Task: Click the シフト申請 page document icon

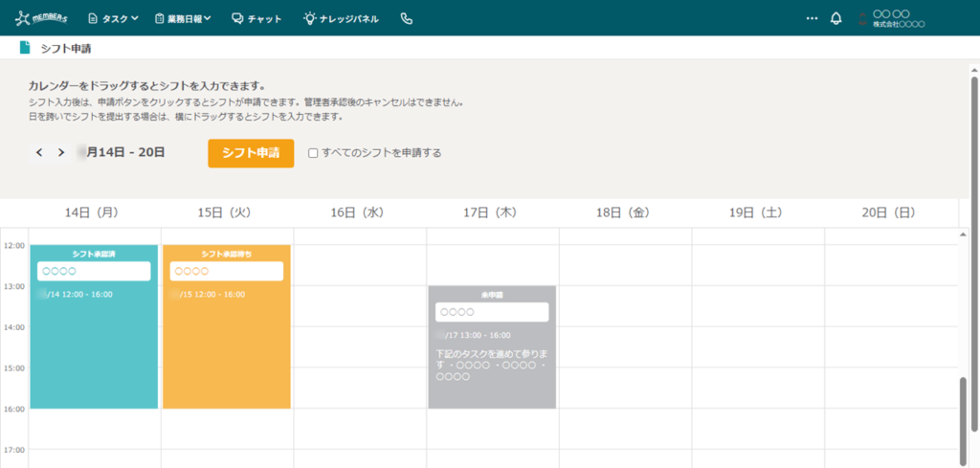Action: 24,48
